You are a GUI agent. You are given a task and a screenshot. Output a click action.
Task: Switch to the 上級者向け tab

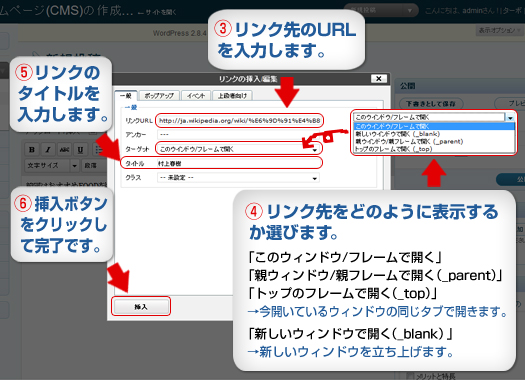(232, 96)
